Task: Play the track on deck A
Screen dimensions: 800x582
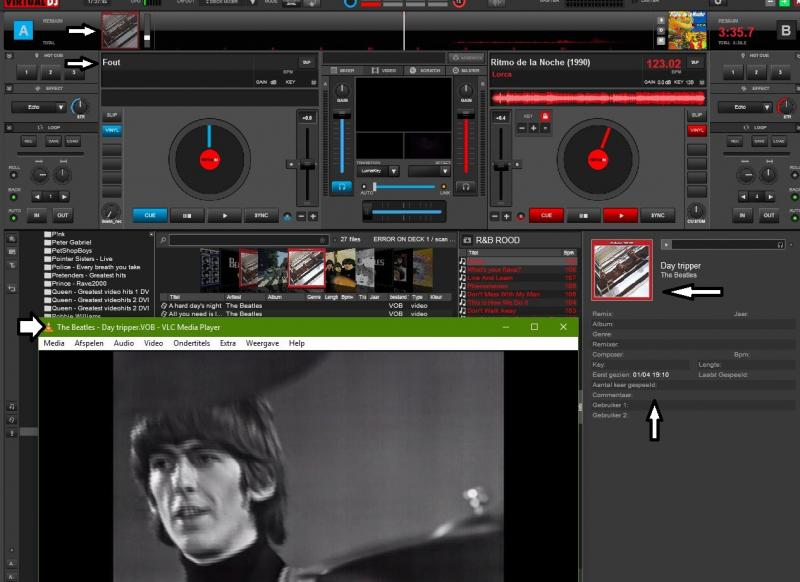Action: tap(224, 215)
